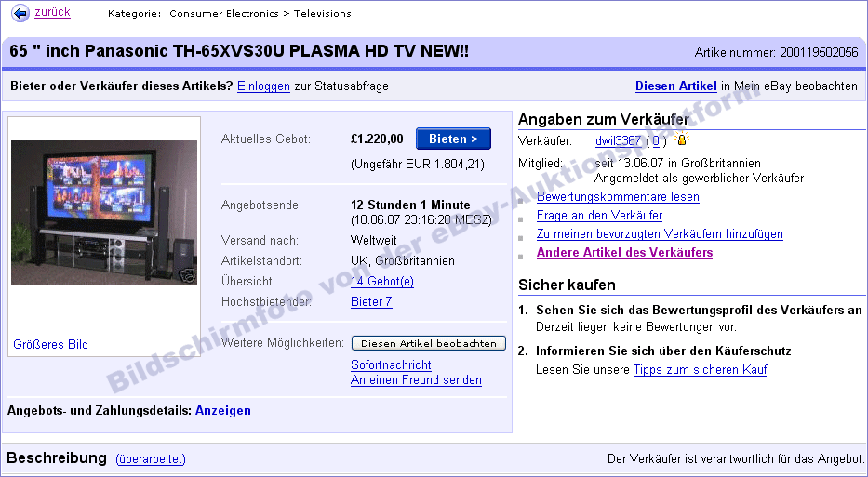The width and height of the screenshot is (868, 477).
Task: Click the (überarbeitet) link next to Beschreibung
Action: click(x=151, y=459)
